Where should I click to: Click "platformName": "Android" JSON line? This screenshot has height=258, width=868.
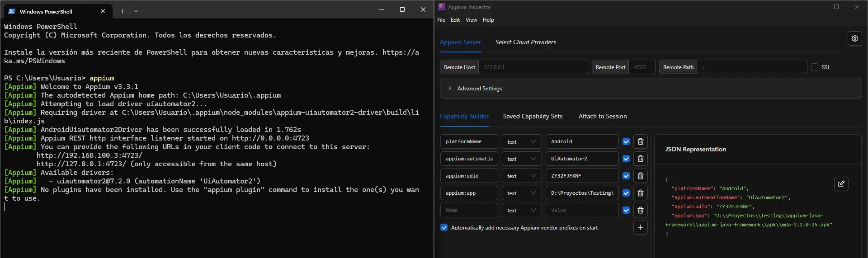pyautogui.click(x=710, y=188)
